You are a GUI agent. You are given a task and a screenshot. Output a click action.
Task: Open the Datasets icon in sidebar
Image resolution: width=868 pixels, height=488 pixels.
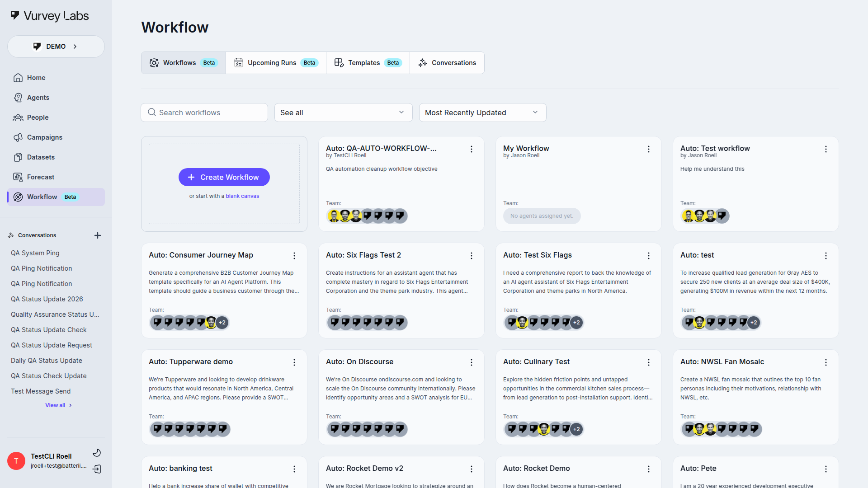(18, 157)
